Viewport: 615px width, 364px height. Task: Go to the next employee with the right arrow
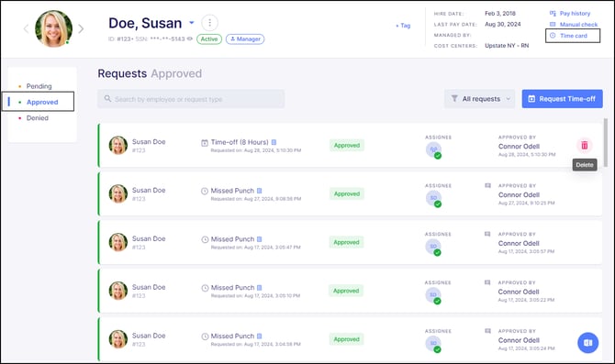point(81,28)
